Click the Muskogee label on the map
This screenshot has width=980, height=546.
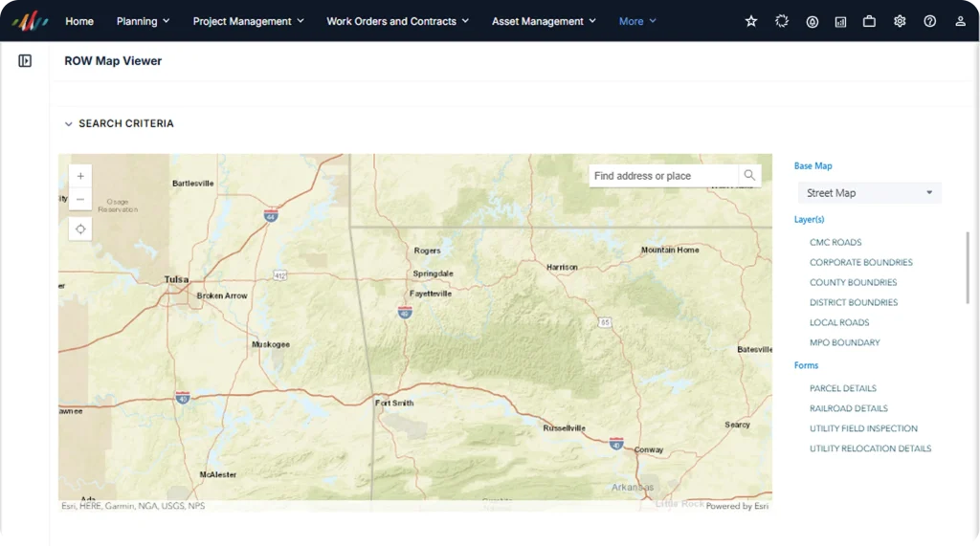(x=271, y=344)
